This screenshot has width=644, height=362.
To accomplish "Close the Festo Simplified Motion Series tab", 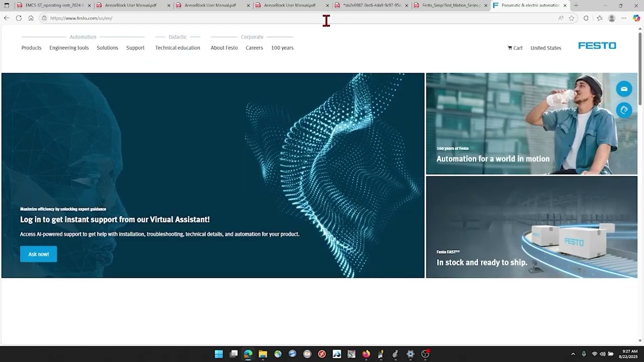I will (486, 6).
